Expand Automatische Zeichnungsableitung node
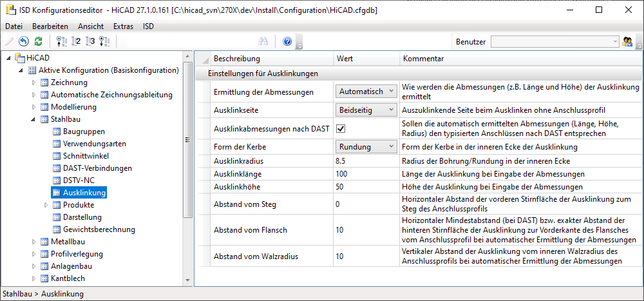644x301 pixels. pyautogui.click(x=33, y=95)
